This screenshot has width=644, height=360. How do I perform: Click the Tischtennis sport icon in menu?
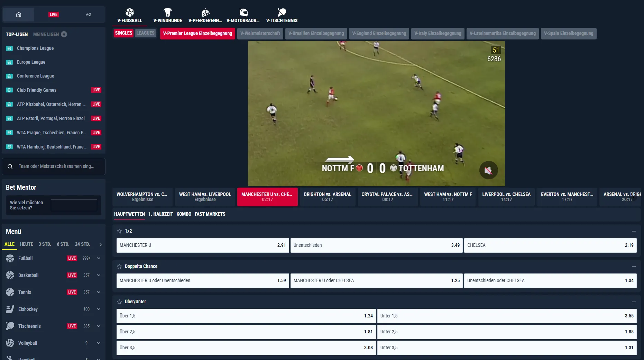click(10, 326)
